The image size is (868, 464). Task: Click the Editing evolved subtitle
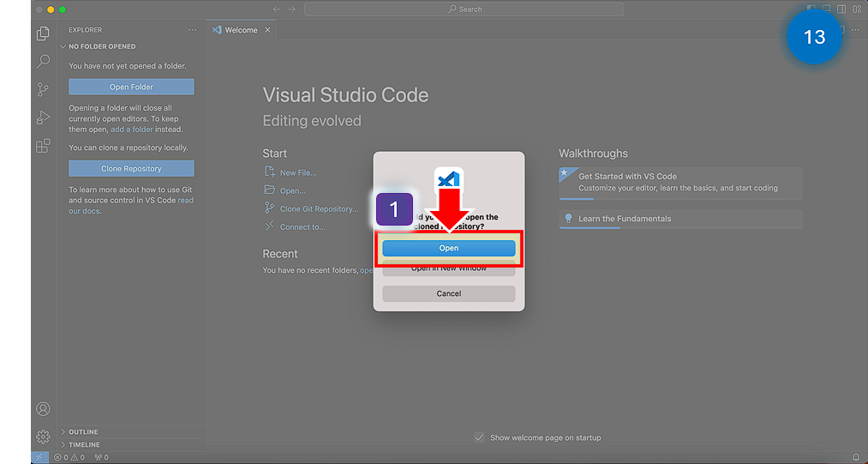[x=312, y=121]
